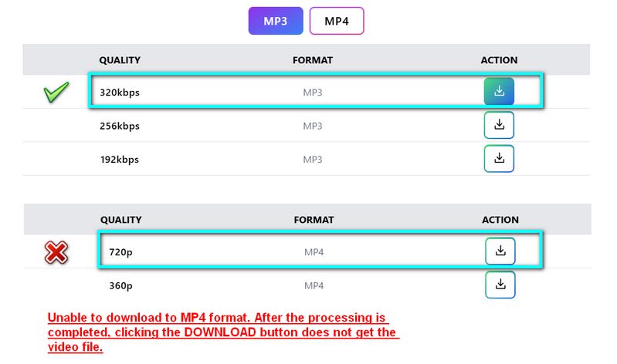Select the 360p quality label
The height and width of the screenshot is (364, 617).
(121, 285)
